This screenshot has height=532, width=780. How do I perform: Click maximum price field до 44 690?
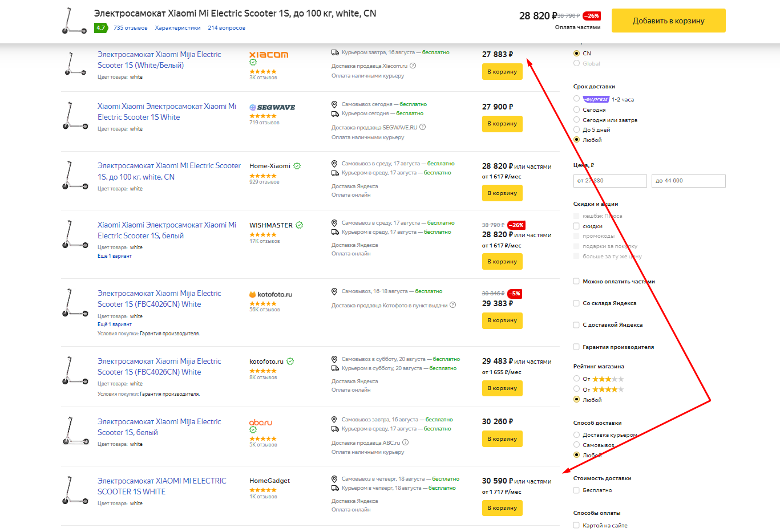coord(689,181)
